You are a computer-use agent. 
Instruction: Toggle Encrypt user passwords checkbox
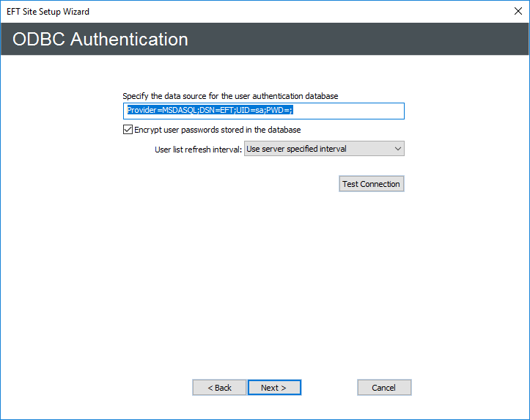[x=128, y=130]
